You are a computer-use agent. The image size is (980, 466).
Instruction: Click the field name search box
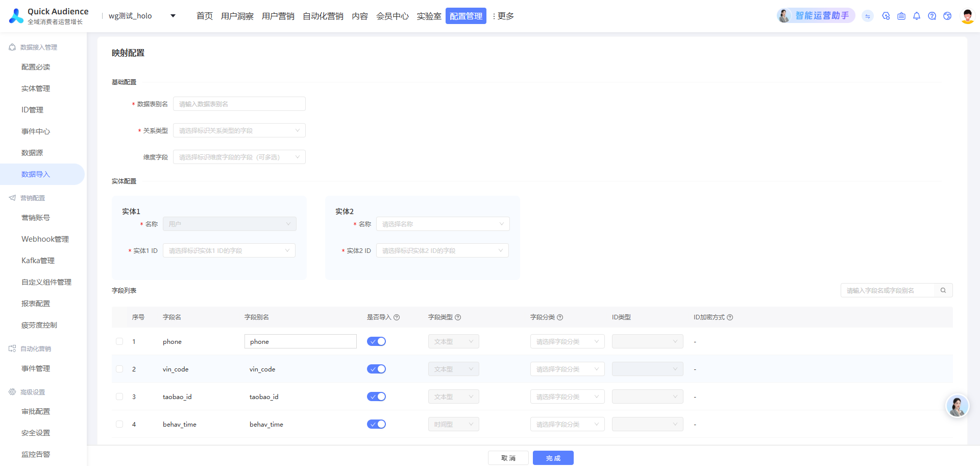(888, 290)
